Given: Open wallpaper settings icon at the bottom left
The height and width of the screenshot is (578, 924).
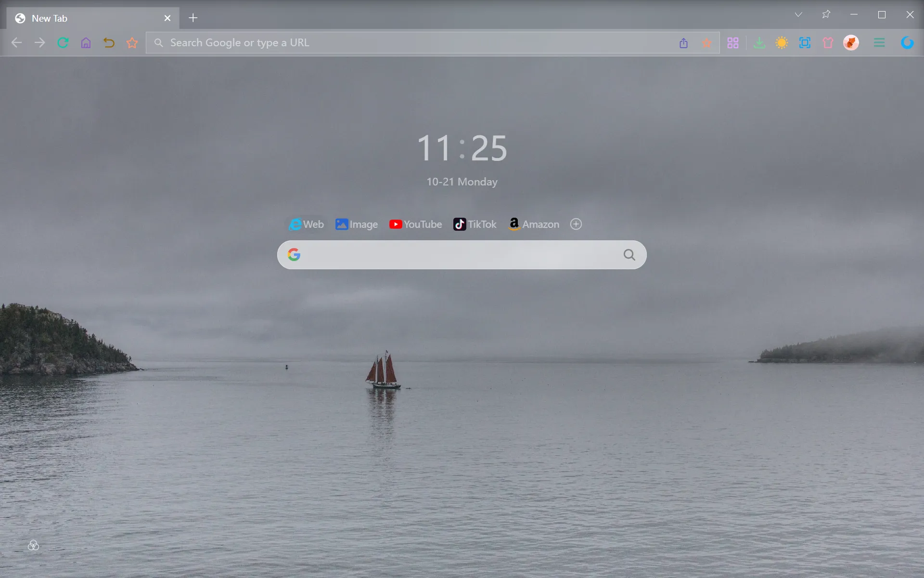Looking at the screenshot, I should pyautogui.click(x=33, y=545).
